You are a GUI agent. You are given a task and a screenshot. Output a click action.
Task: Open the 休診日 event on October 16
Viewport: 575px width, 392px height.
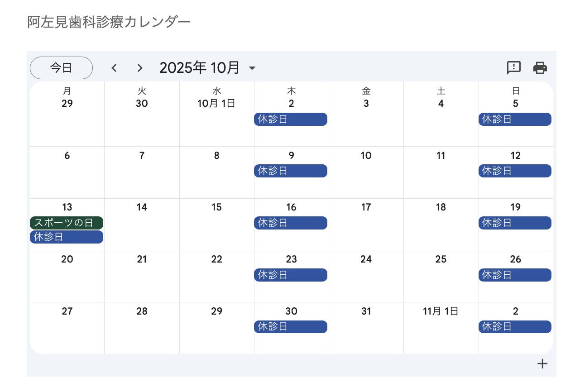(x=291, y=223)
